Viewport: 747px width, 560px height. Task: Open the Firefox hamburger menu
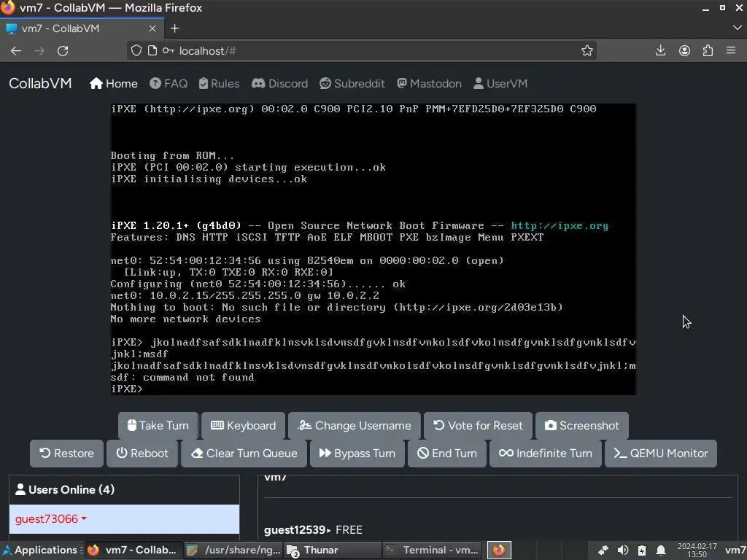(x=731, y=50)
